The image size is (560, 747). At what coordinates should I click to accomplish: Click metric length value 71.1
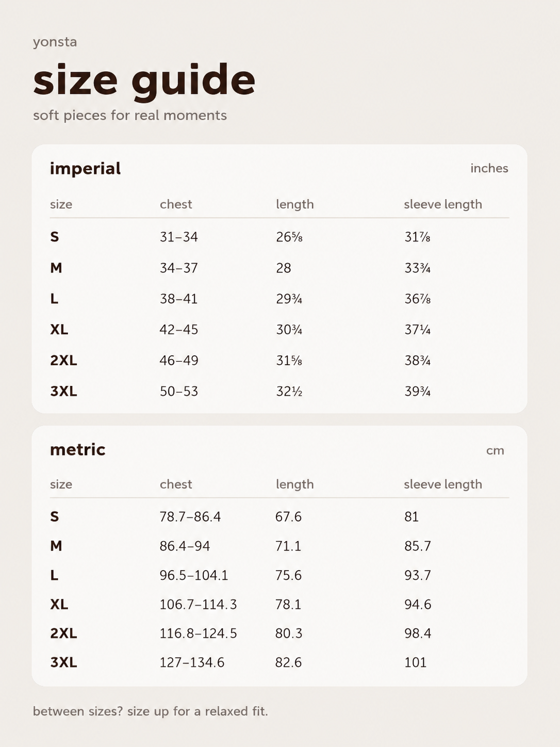pos(288,546)
